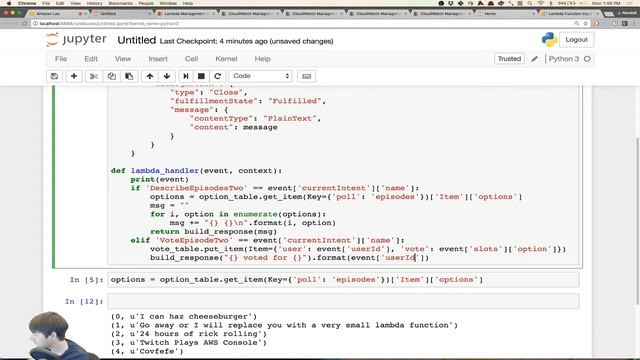Open Chrome's Bookmarks menu
This screenshot has height=360, width=640.
(120, 3)
